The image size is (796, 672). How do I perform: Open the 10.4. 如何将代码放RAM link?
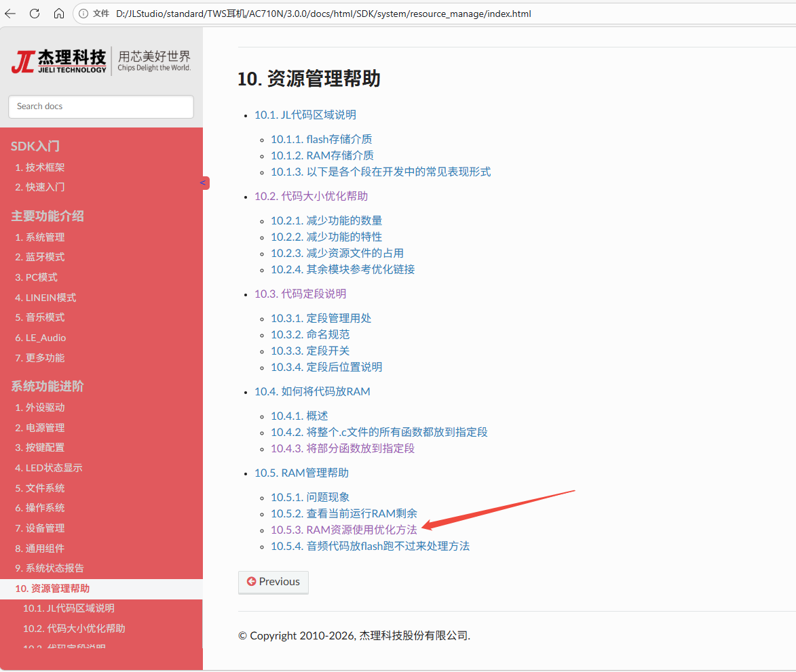tap(312, 391)
